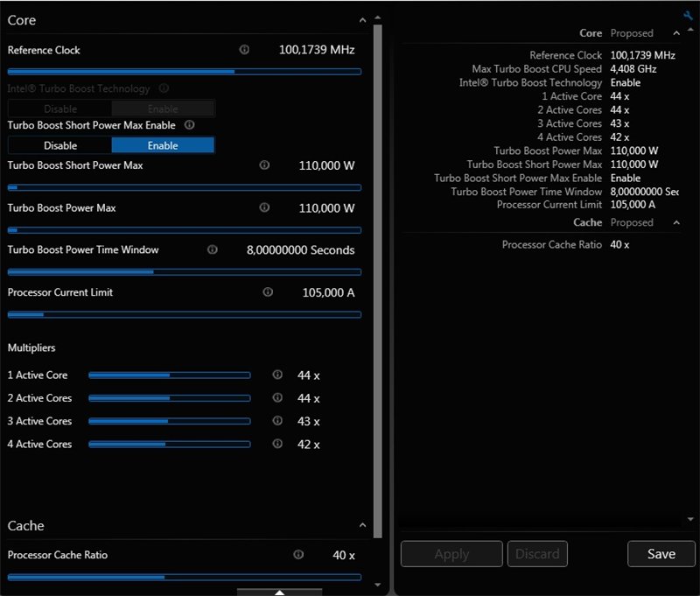
Task: Click the 100,1739 MHz value in left panel
Action: [317, 50]
